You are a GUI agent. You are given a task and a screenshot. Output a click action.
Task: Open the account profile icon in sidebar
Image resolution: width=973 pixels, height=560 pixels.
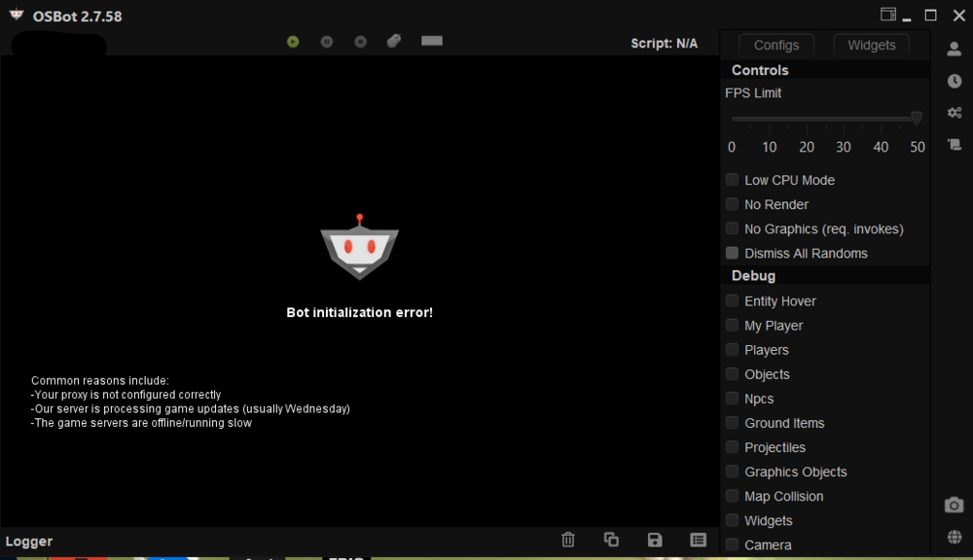(x=955, y=49)
